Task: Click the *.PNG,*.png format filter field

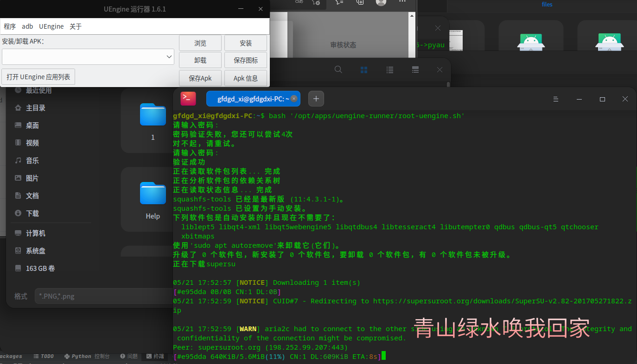Action: 104,296
